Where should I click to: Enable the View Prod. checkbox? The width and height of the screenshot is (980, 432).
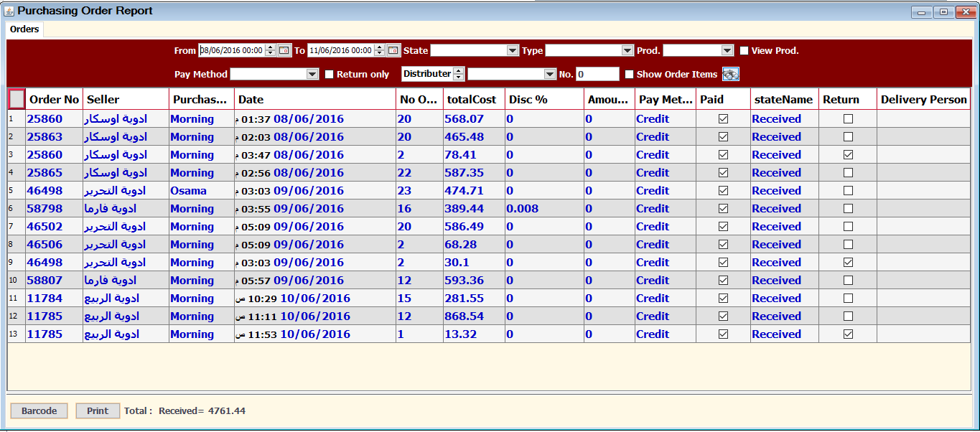tap(745, 51)
